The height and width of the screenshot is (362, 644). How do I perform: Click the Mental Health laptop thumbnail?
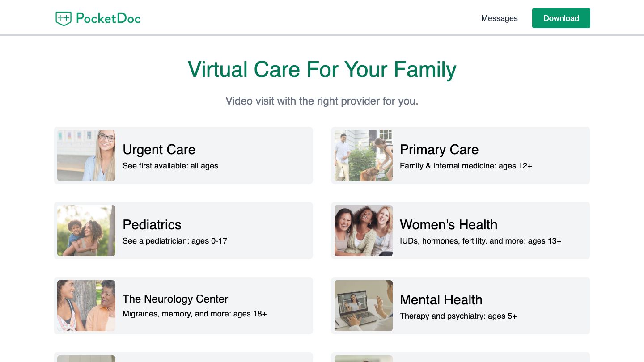pos(364,306)
